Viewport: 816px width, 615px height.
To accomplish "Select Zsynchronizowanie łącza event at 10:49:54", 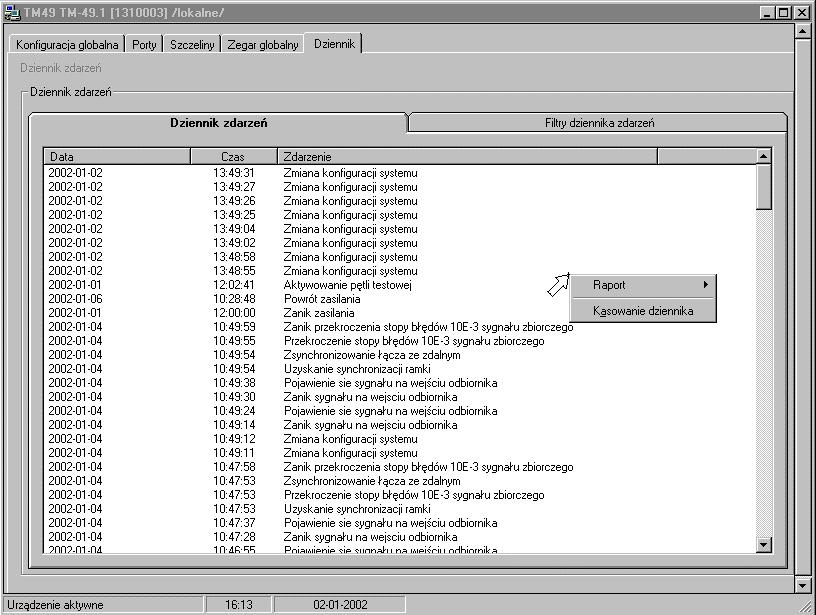I will coord(400,355).
